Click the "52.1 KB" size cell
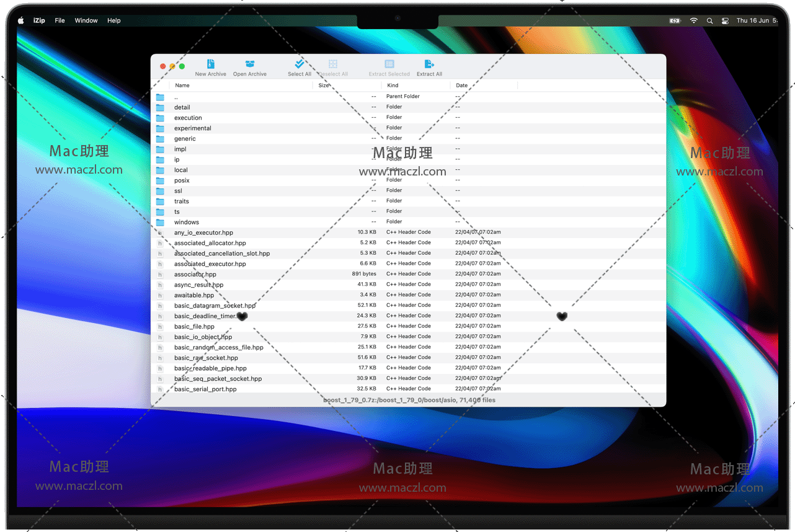795x532 pixels. pos(366,306)
